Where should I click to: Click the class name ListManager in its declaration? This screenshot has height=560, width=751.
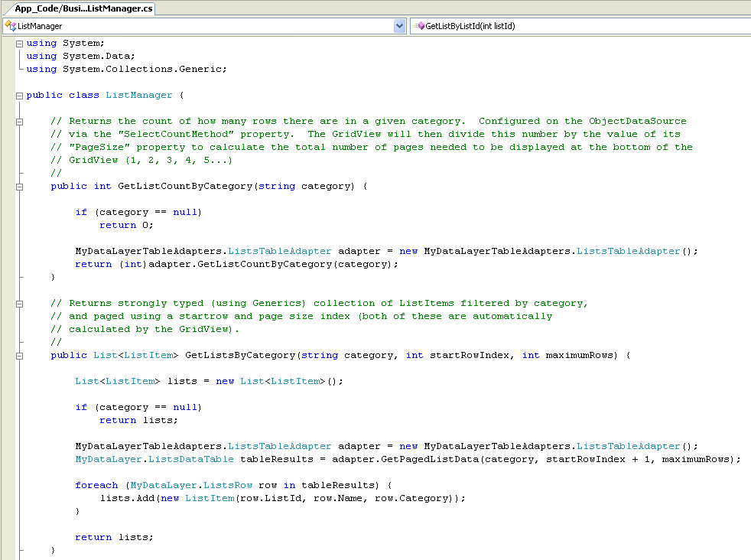pyautogui.click(x=139, y=95)
